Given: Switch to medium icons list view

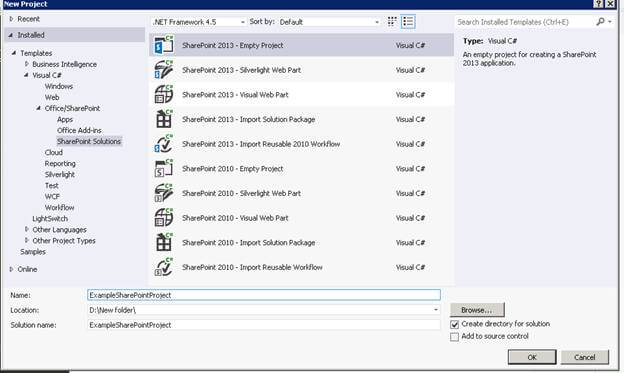Looking at the screenshot, I should click(408, 21).
